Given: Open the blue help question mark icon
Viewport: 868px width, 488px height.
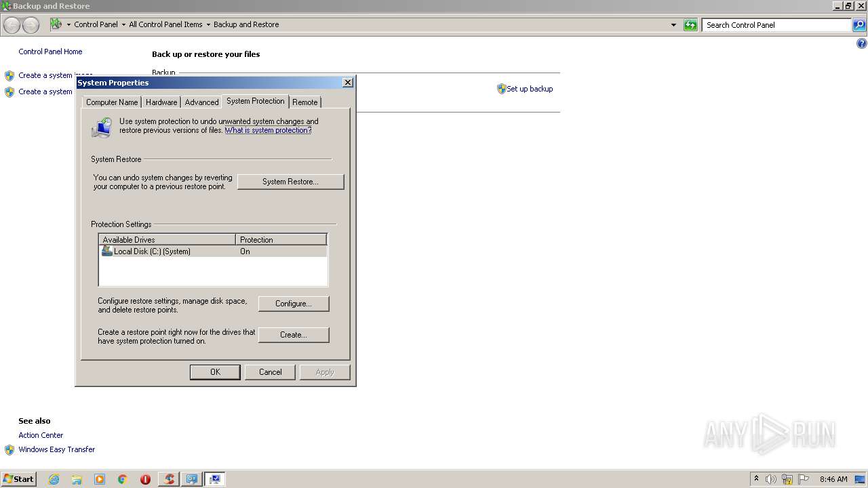Looking at the screenshot, I should click(x=862, y=43).
